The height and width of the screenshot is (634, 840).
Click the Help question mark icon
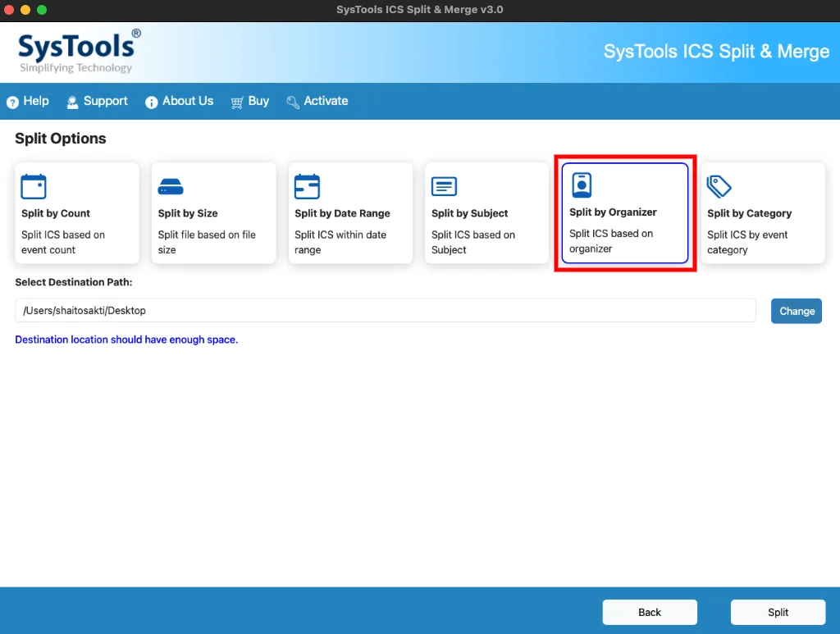click(x=12, y=102)
